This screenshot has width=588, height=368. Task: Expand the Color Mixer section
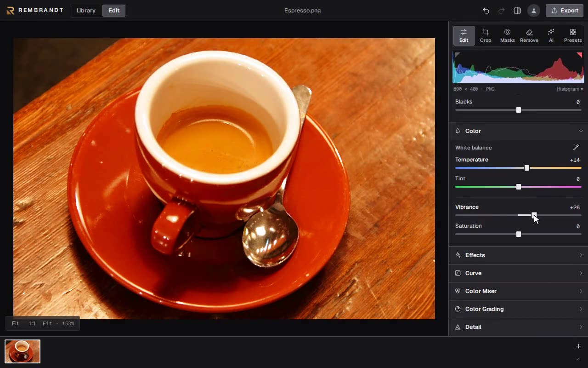(518, 291)
